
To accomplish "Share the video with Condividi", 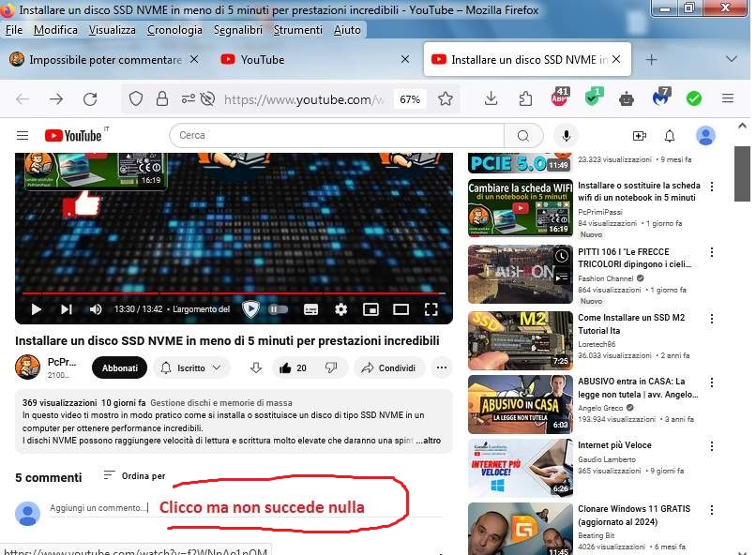I will 389,368.
